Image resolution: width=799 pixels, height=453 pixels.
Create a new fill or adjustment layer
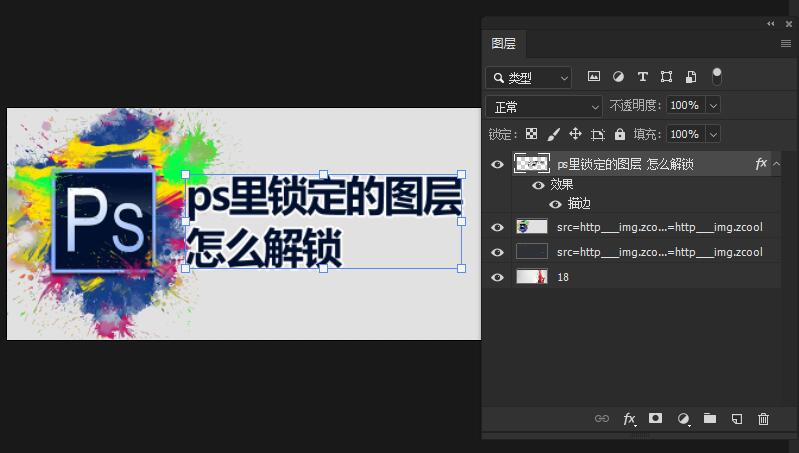point(683,419)
